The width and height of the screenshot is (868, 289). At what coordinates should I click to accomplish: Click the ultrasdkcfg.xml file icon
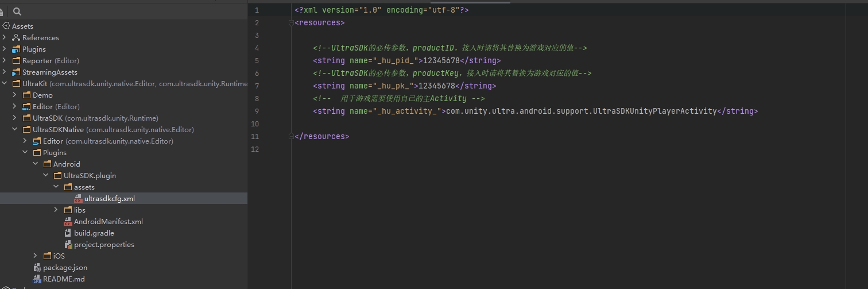pyautogui.click(x=78, y=198)
